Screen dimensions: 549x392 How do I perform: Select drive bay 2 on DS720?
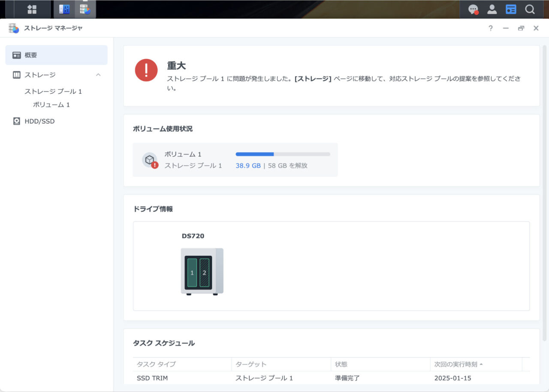[205, 273]
